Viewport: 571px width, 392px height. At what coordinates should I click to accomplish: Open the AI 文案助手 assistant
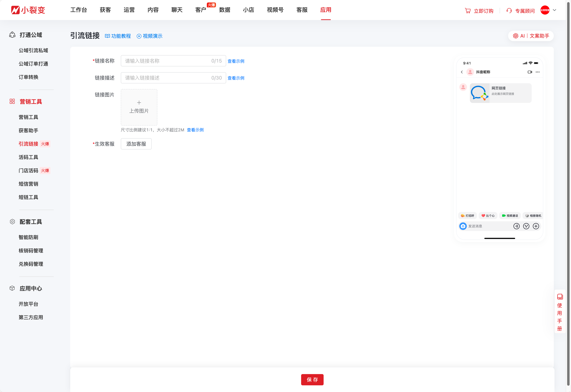[x=531, y=36]
